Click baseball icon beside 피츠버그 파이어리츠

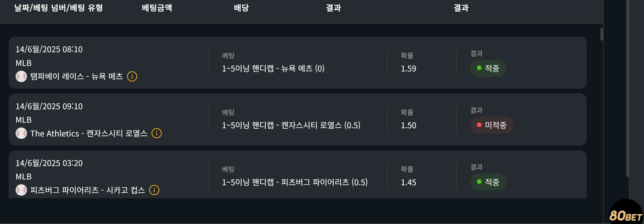pos(21,190)
